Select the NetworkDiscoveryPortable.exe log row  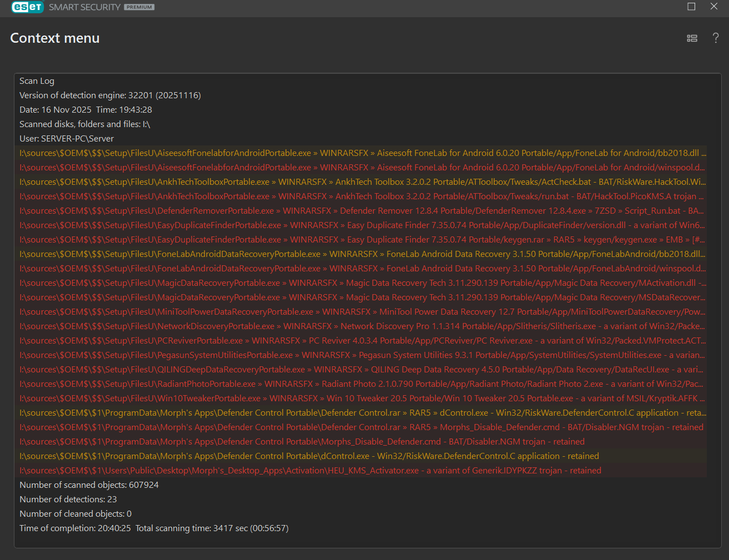(362, 326)
